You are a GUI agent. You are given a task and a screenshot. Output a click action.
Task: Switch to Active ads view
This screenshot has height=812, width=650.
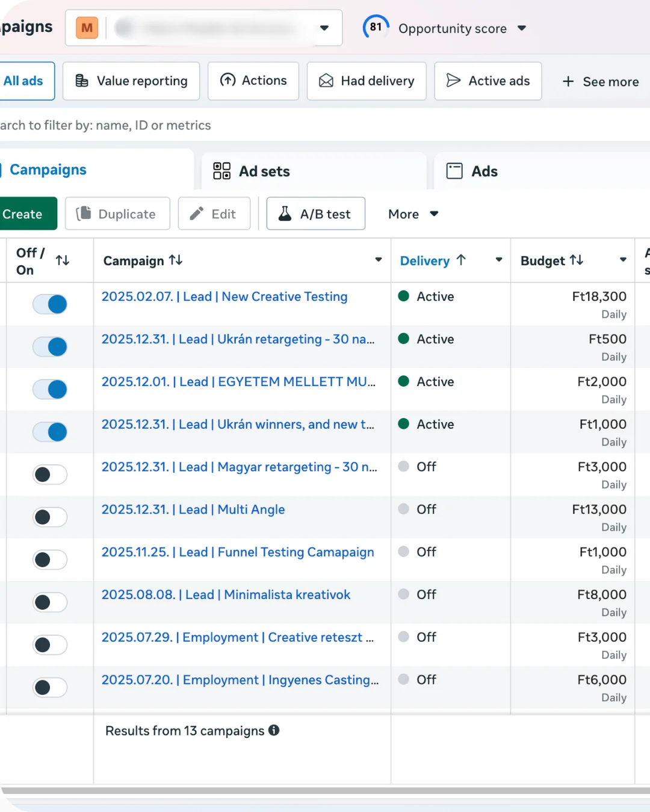[x=488, y=81]
